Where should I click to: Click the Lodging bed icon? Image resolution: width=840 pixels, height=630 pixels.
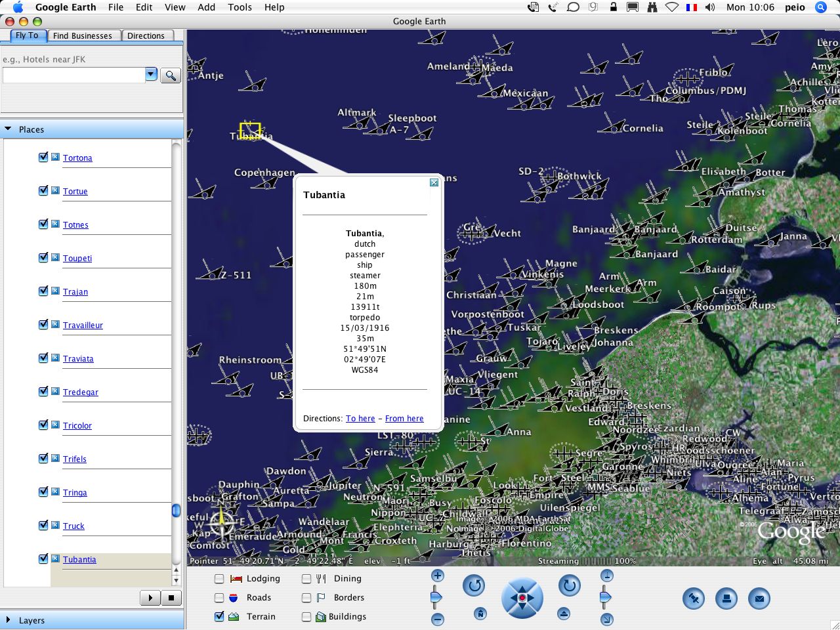(x=236, y=579)
